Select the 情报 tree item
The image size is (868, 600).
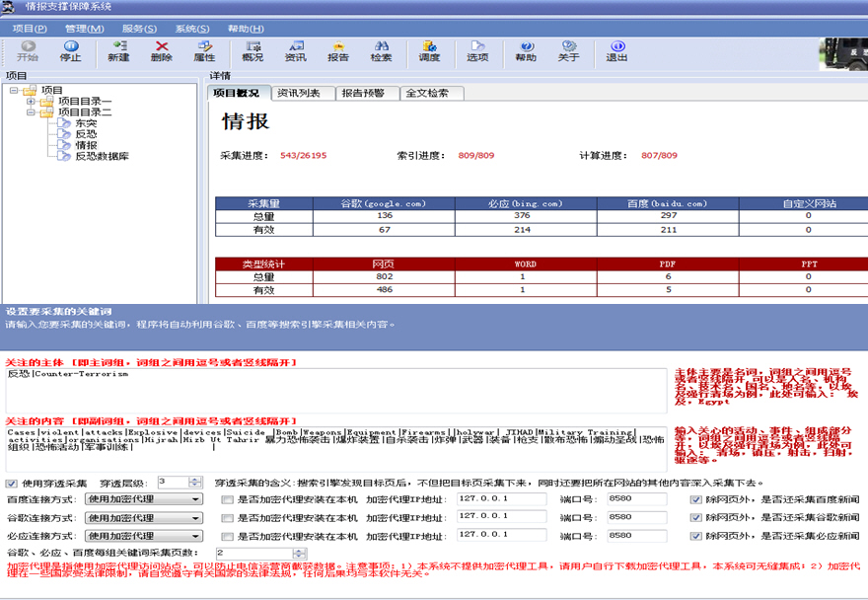pos(86,145)
